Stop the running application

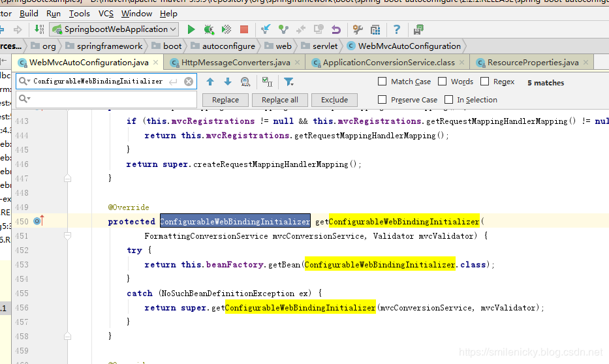(243, 29)
